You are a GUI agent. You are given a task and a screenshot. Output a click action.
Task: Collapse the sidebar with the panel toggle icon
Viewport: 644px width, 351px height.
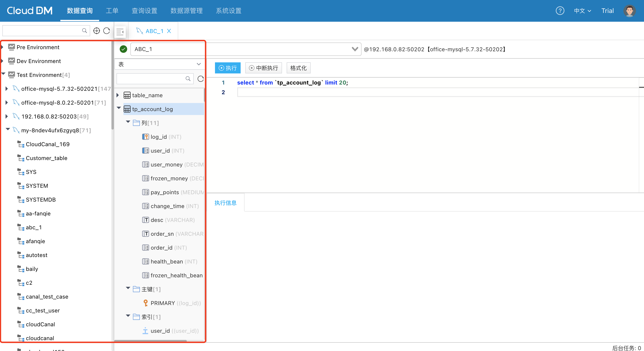(120, 32)
